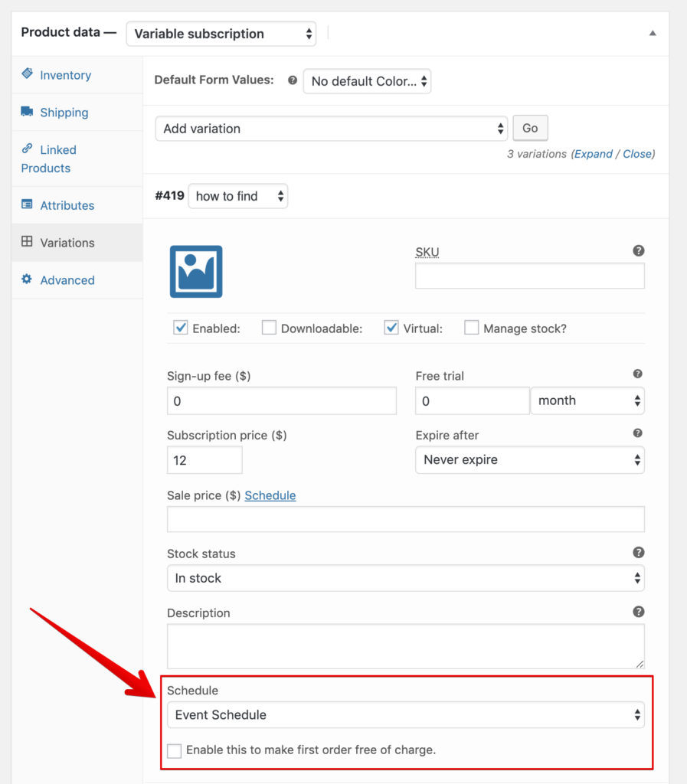The height and width of the screenshot is (784, 687).
Task: Click the help icon beside Free trial
Action: click(x=637, y=374)
